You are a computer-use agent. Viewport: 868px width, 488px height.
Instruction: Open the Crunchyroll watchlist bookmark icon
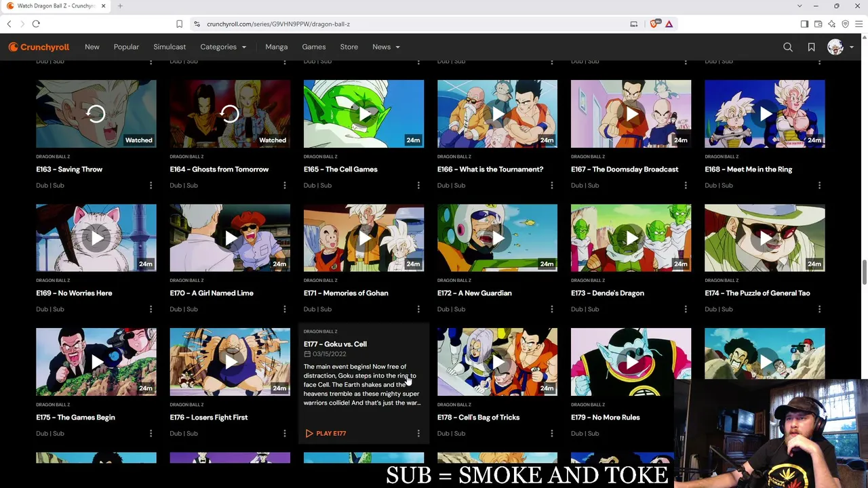tap(811, 47)
